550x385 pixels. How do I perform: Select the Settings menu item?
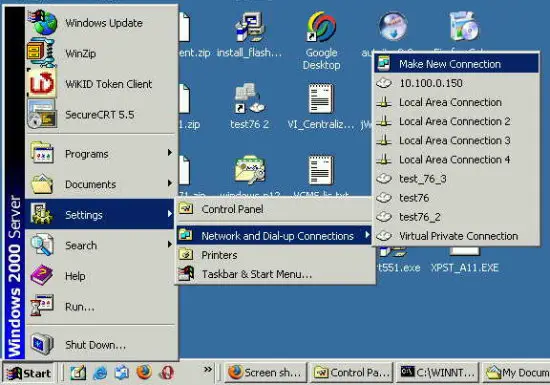pyautogui.click(x=100, y=214)
